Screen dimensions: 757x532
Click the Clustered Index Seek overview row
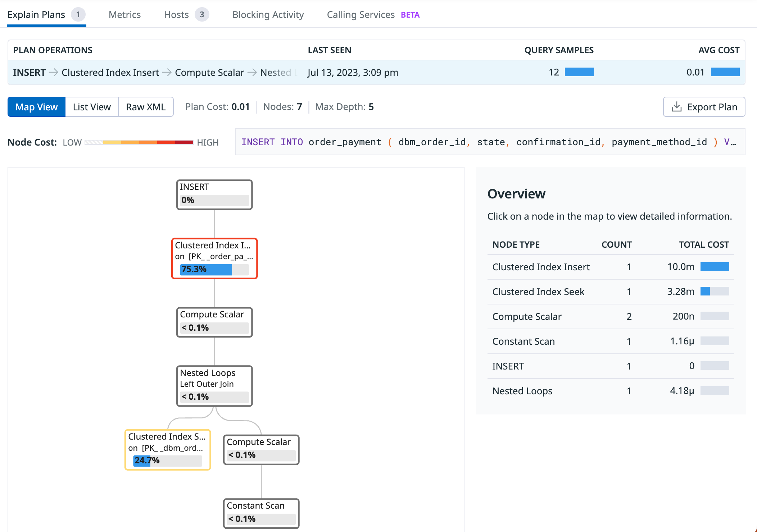click(x=610, y=292)
